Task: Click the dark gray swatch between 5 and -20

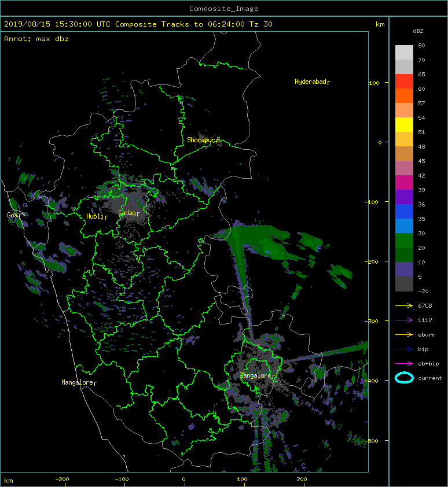Action: 404,284
